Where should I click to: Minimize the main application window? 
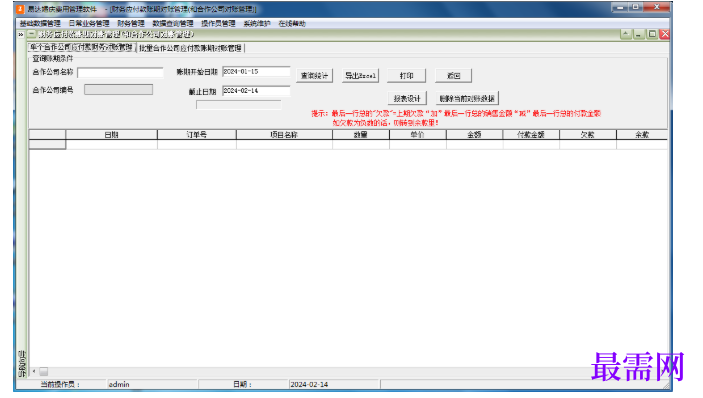click(x=621, y=7)
